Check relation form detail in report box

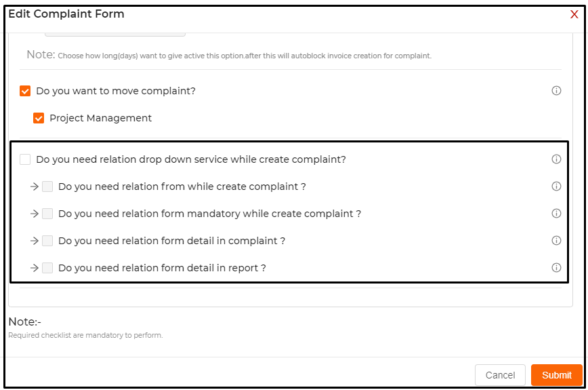[47, 268]
